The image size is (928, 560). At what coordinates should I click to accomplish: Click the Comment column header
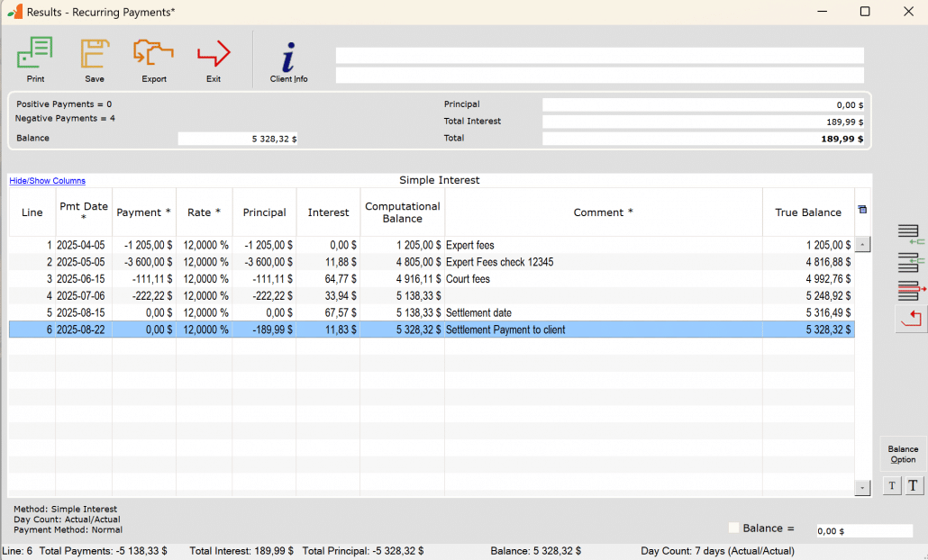[603, 212]
